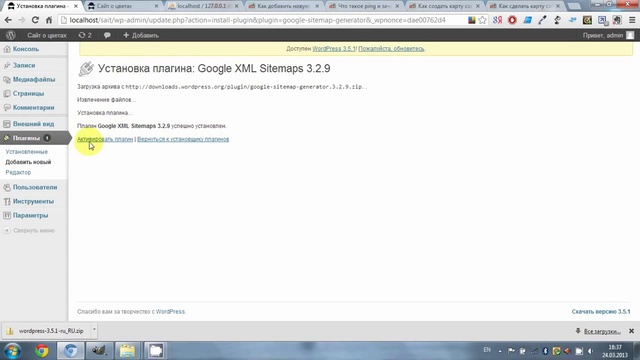The image size is (640, 360).
Task: Open the Добавить menu in admin bar
Action: (x=141, y=35)
